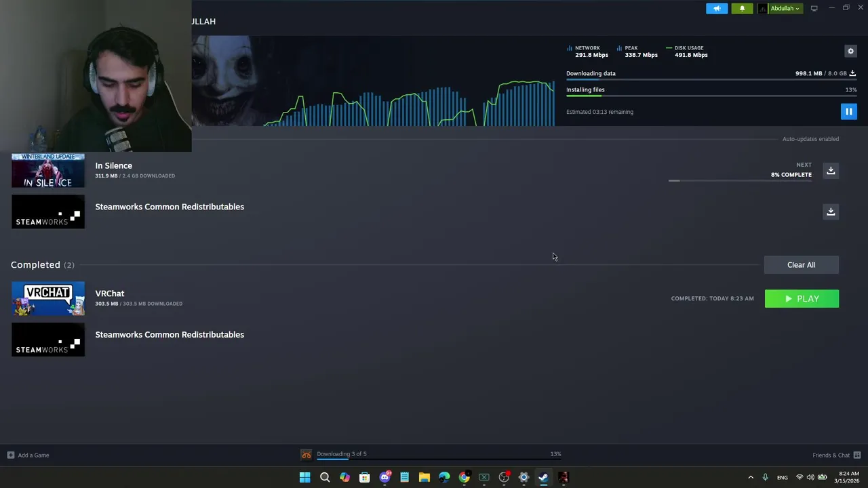868x488 pixels.
Task: Open Microsoft Store from the taskbar
Action: [365, 477]
